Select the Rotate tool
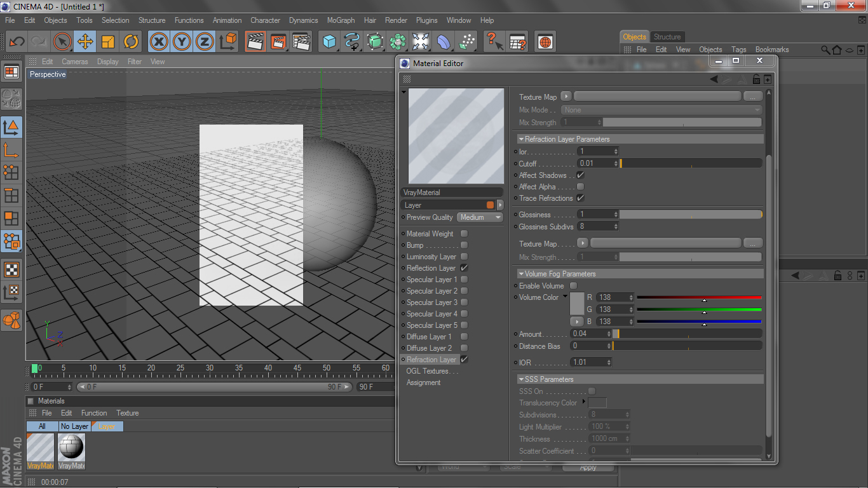Viewport: 868px width, 488px height. 131,42
